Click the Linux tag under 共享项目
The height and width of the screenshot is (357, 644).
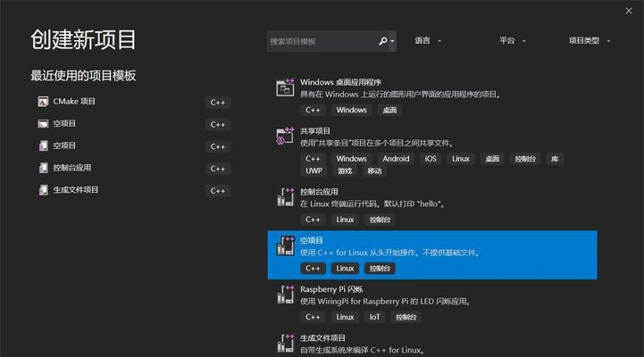click(461, 159)
